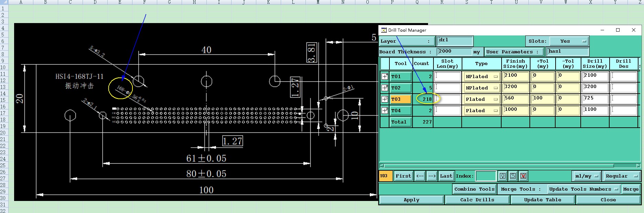
Task: Open the ml/my units dropdown
Action: [587, 176]
